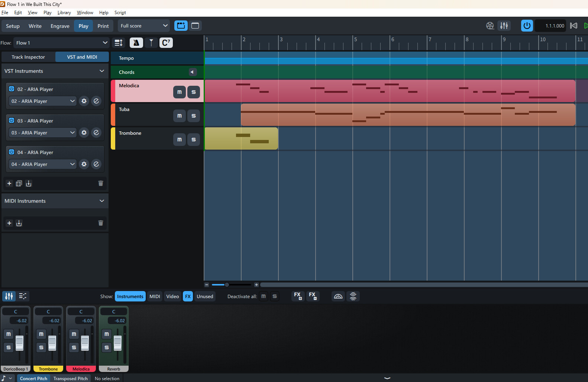Open the Flow 1 dropdown
The width and height of the screenshot is (588, 382).
pos(61,43)
